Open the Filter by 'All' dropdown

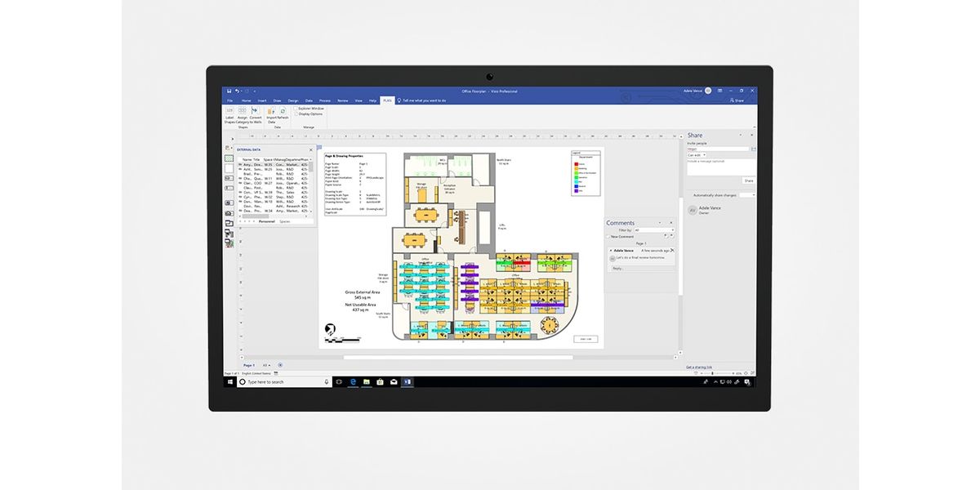pyautogui.click(x=653, y=230)
